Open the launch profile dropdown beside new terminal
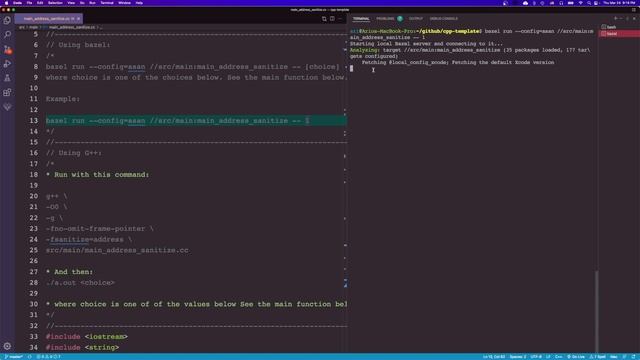 [x=621, y=18]
